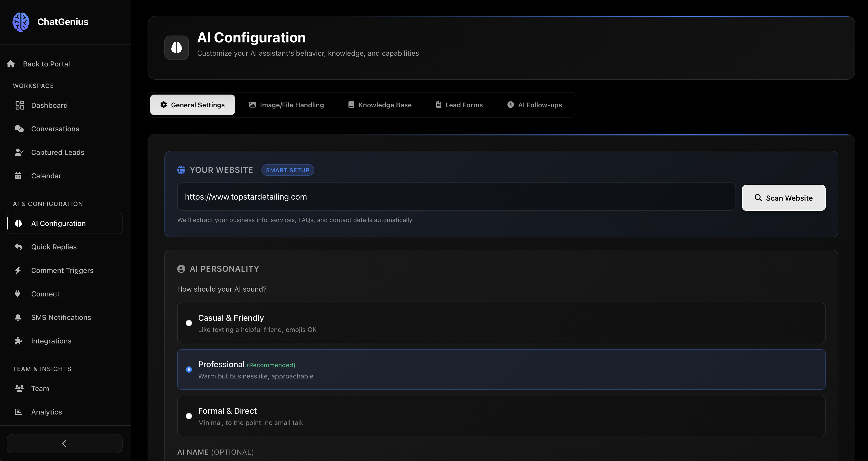The width and height of the screenshot is (868, 461).
Task: Switch to the Knowledge Base tab
Action: click(x=380, y=105)
